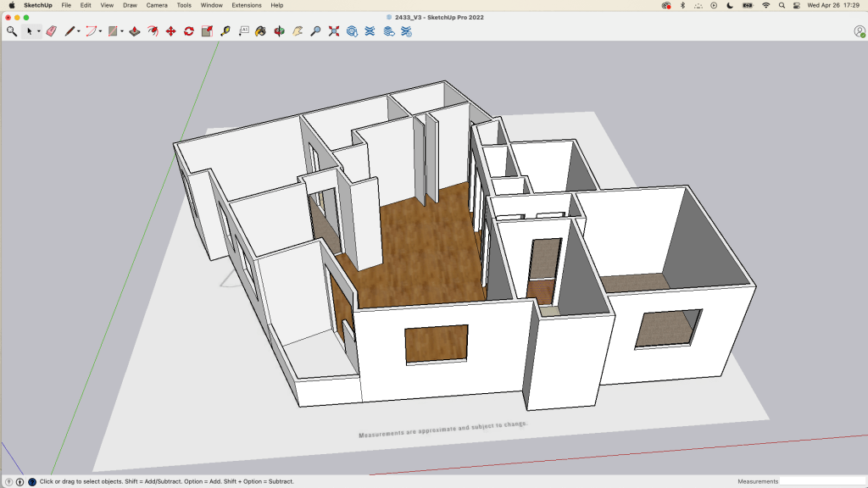Select the Paint Bucket tool

(260, 31)
